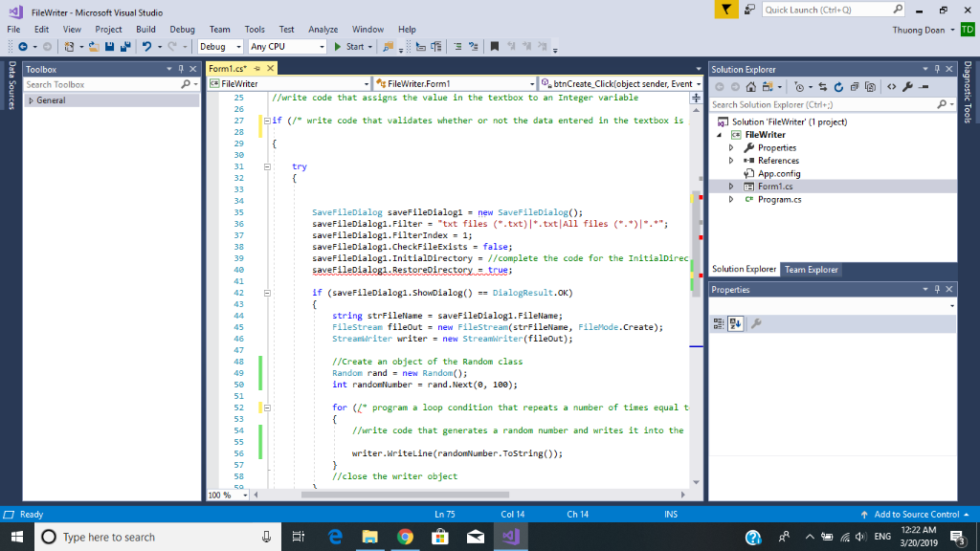Click the Search Solution Explorer field
980x551 pixels.
(x=824, y=105)
